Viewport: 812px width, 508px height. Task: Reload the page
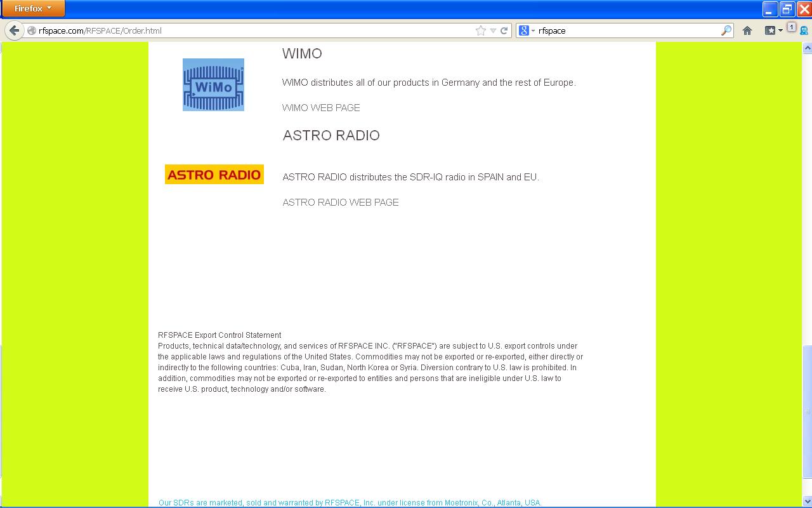coord(504,30)
